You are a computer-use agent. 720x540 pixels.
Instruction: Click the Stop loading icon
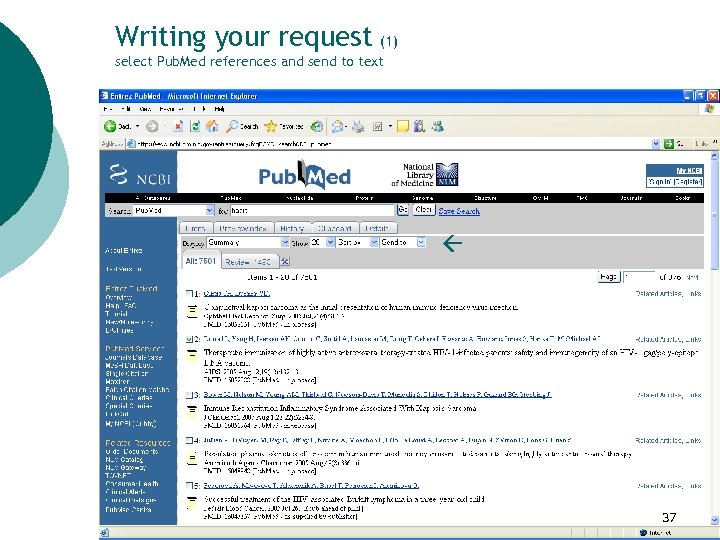click(178, 126)
